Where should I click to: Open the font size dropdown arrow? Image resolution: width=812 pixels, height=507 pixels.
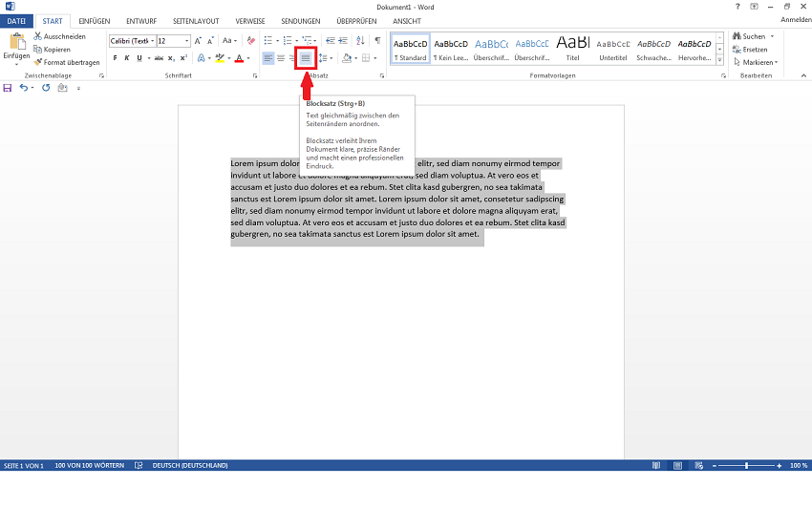pos(187,41)
